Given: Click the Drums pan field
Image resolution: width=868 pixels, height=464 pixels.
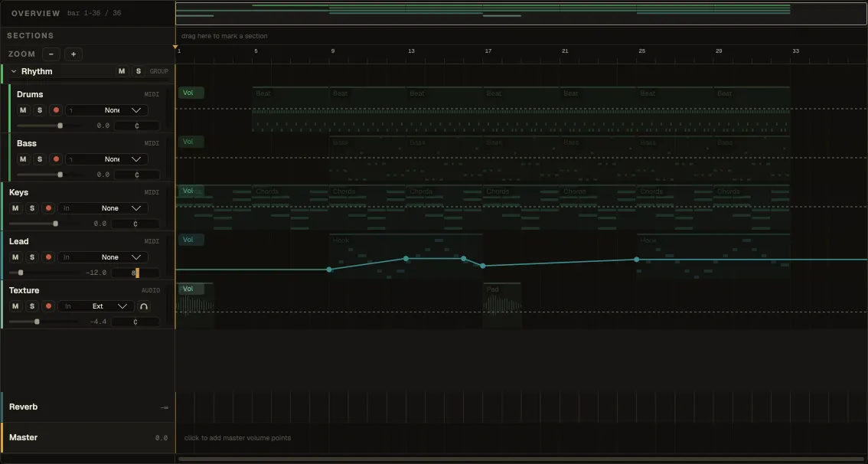Looking at the screenshot, I should pyautogui.click(x=137, y=126).
